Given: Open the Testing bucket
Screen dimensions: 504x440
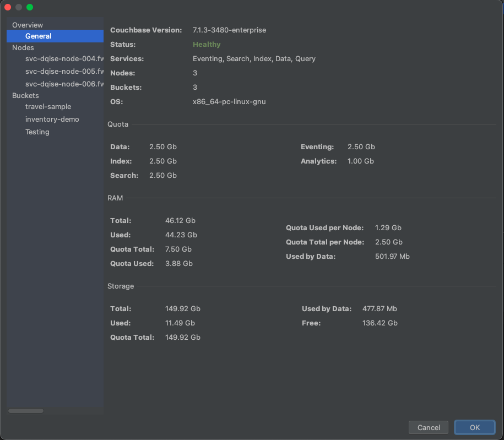Looking at the screenshot, I should 37,132.
